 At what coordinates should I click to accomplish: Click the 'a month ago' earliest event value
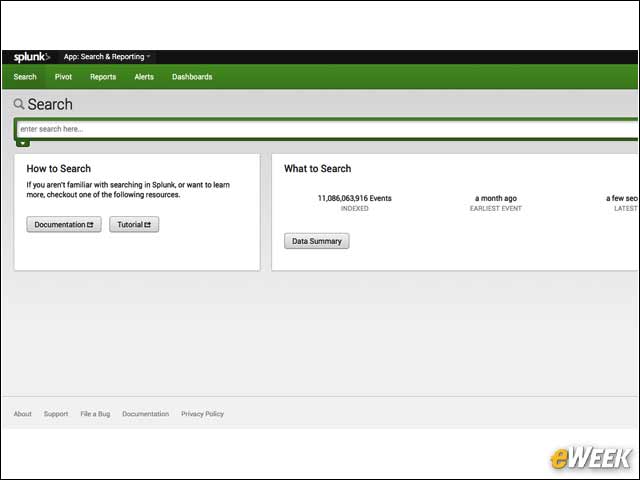click(496, 198)
